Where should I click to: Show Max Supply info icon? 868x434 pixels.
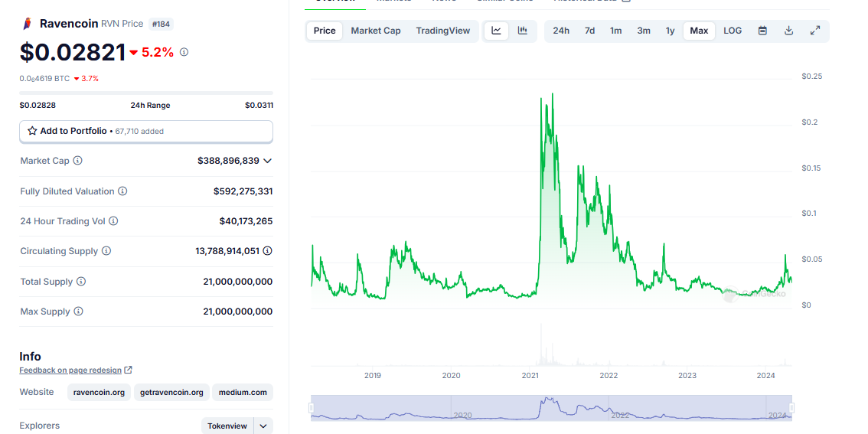point(79,311)
